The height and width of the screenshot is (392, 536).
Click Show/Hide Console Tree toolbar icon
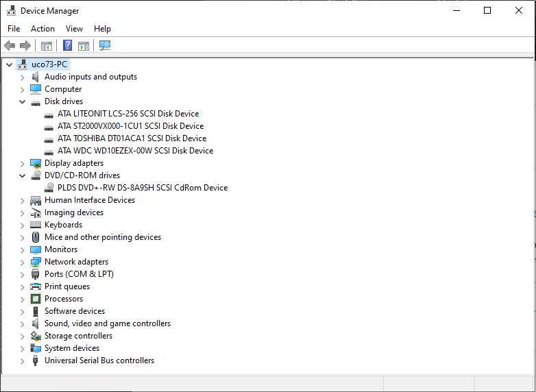(47, 46)
